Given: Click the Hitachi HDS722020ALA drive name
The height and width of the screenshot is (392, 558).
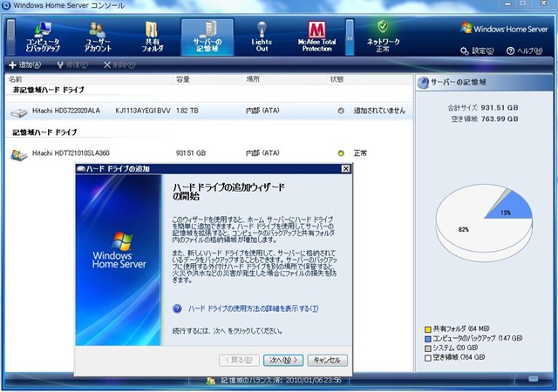Looking at the screenshot, I should [x=66, y=111].
